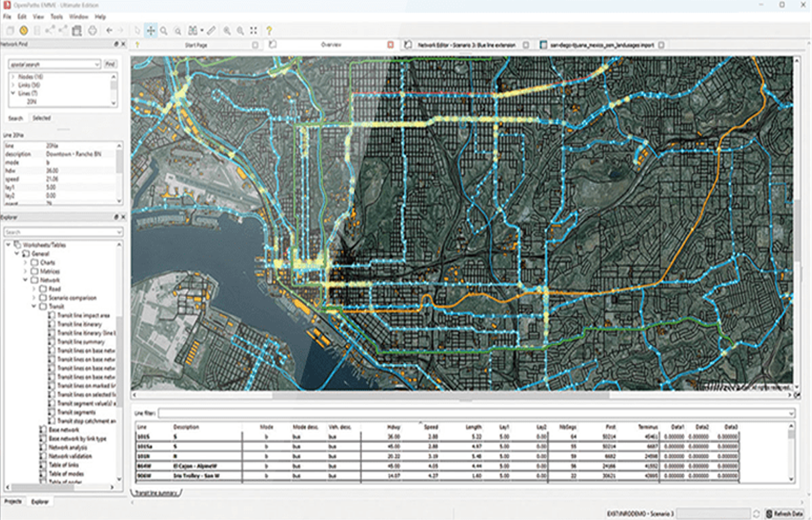The width and height of the screenshot is (812, 520).
Task: Open Table of links worksheet
Action: 63,465
